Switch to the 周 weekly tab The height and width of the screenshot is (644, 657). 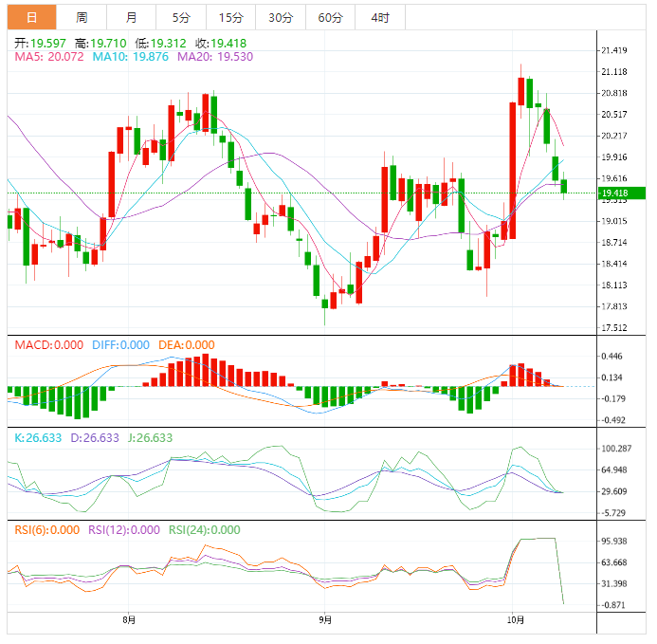[x=82, y=17]
